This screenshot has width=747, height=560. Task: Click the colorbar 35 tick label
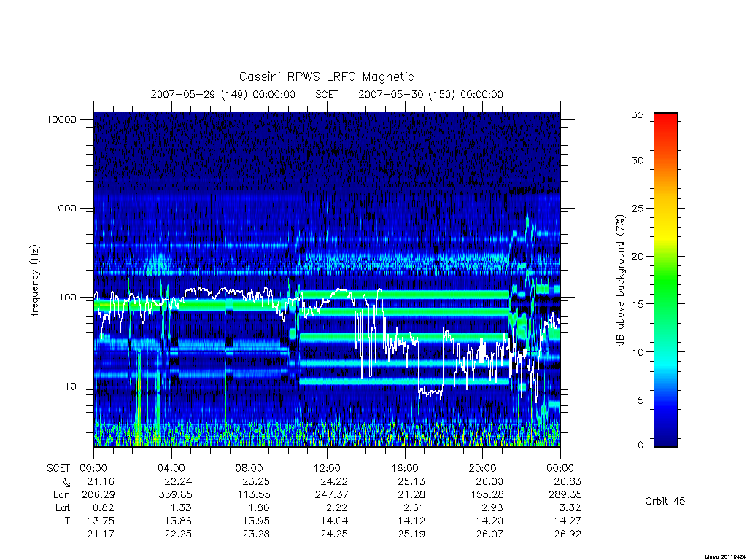(638, 114)
